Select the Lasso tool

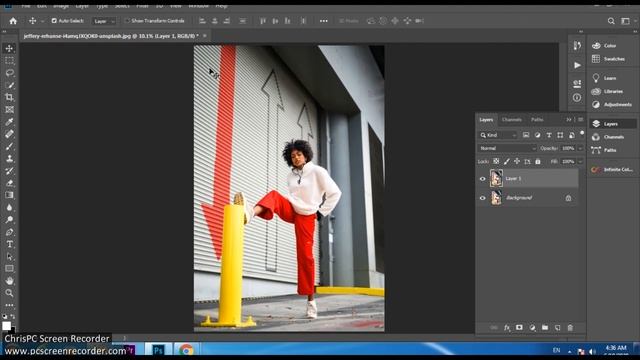point(9,73)
